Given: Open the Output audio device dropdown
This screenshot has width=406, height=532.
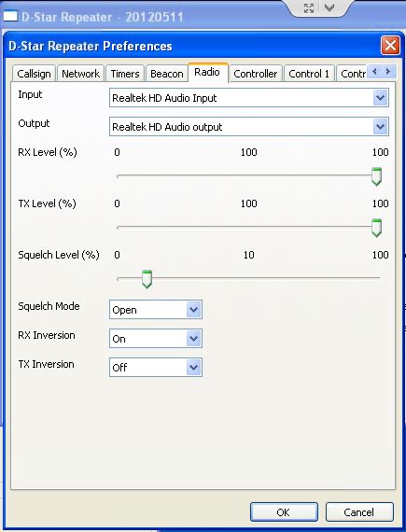Looking at the screenshot, I should [x=380, y=127].
